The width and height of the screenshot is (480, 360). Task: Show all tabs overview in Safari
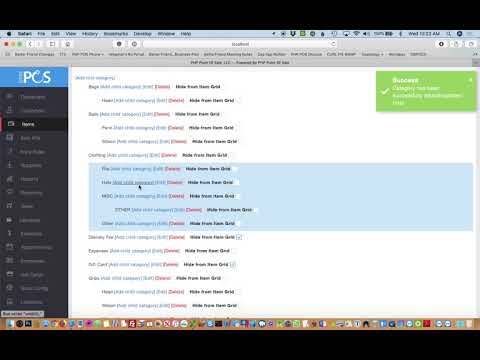tap(471, 44)
